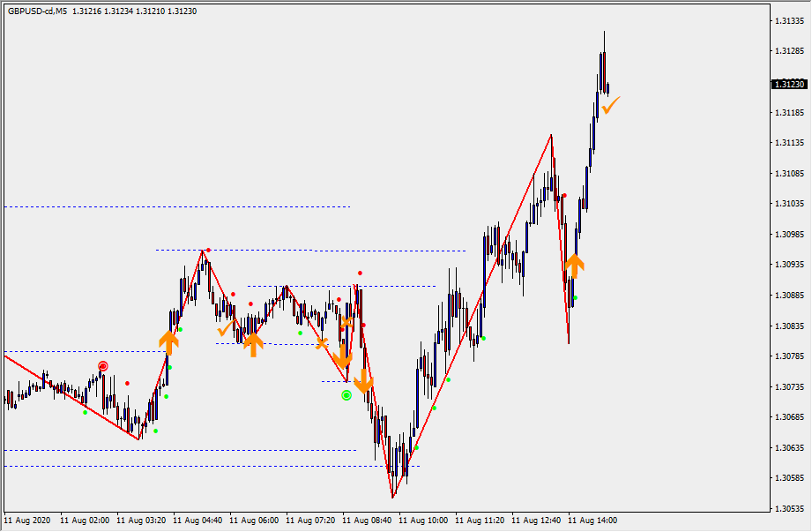The image size is (812, 532).
Task: Select the green ringed circle marker
Action: 346,395
